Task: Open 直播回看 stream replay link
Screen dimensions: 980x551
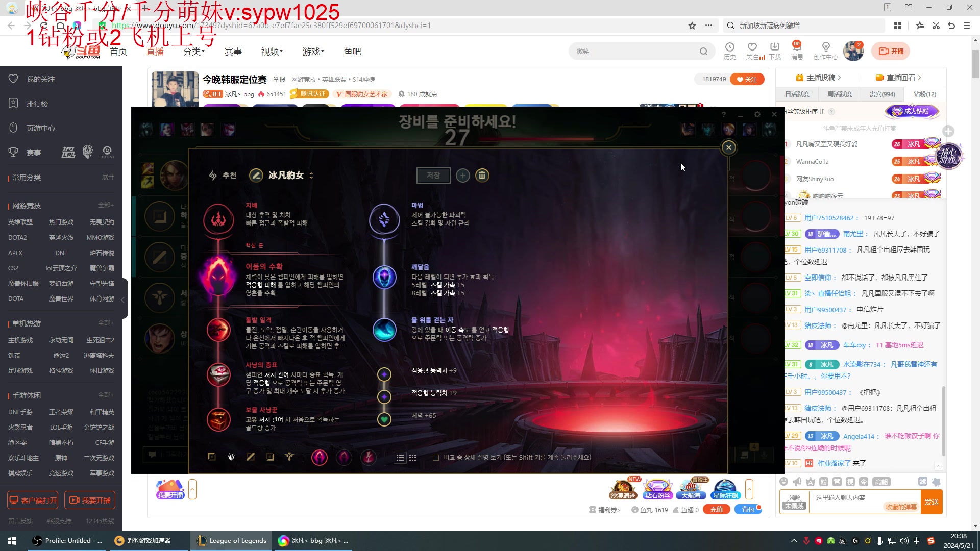Action: point(898,78)
